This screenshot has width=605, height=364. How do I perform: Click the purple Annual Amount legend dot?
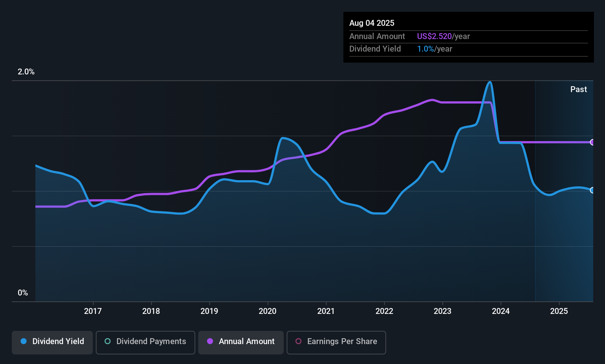[x=210, y=342]
